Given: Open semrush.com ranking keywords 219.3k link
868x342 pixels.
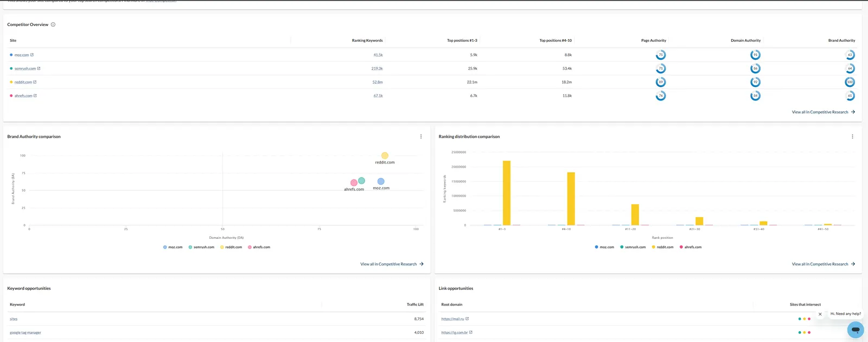Looking at the screenshot, I should coord(377,68).
